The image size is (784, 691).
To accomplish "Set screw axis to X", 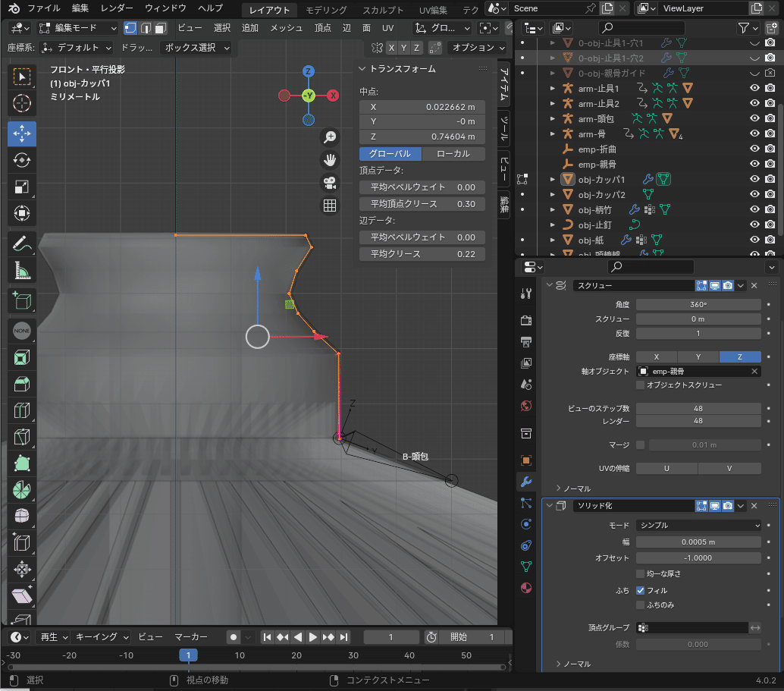I will [x=657, y=356].
